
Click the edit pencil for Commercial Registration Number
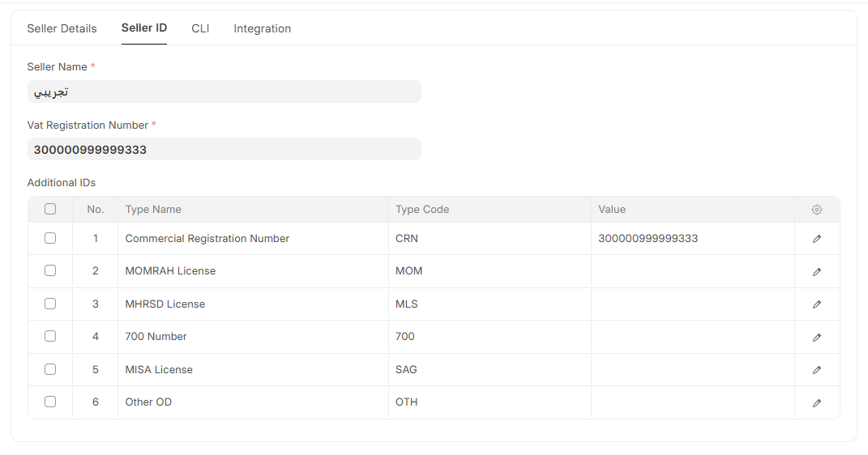click(x=816, y=239)
